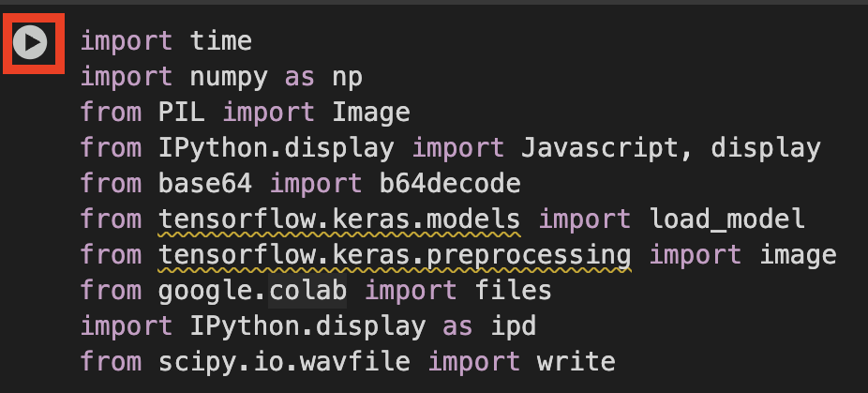The width and height of the screenshot is (868, 393).
Task: Select the 'Image' class name after PIL import
Action: 371,113
